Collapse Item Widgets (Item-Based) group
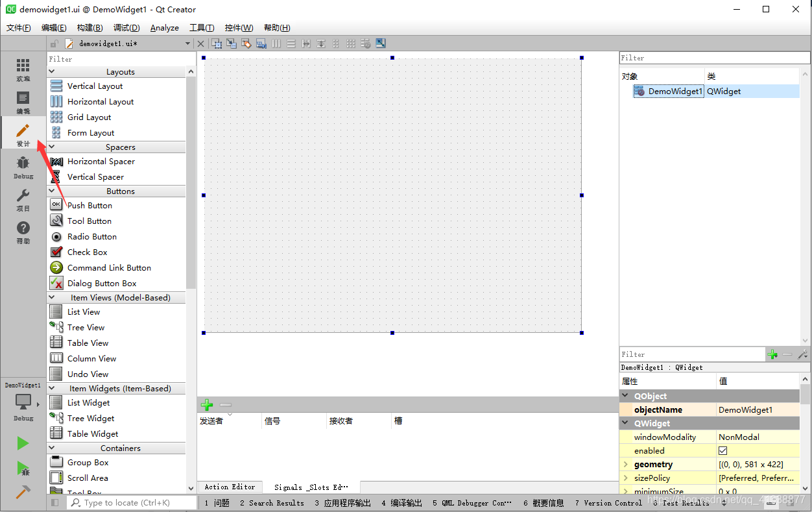 pyautogui.click(x=52, y=388)
